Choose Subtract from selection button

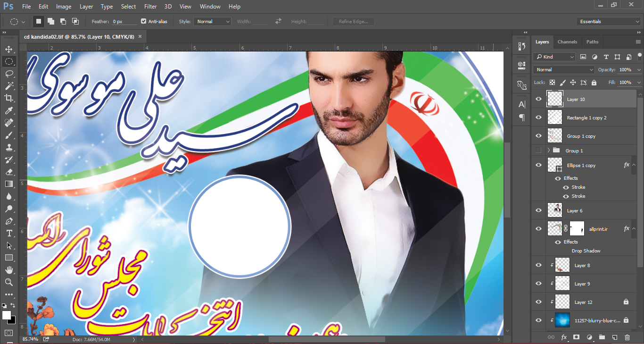(63, 21)
